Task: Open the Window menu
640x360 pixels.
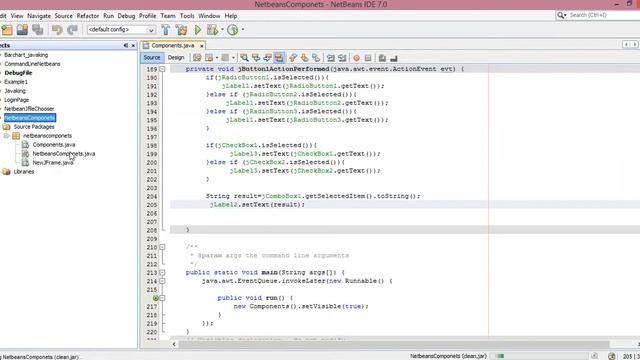Action: point(209,16)
